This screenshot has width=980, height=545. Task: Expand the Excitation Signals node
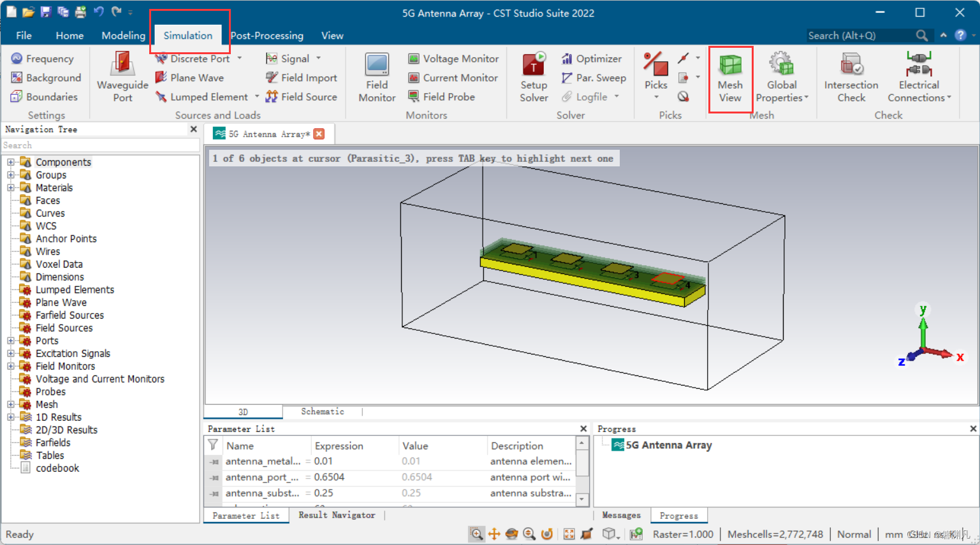coord(10,353)
